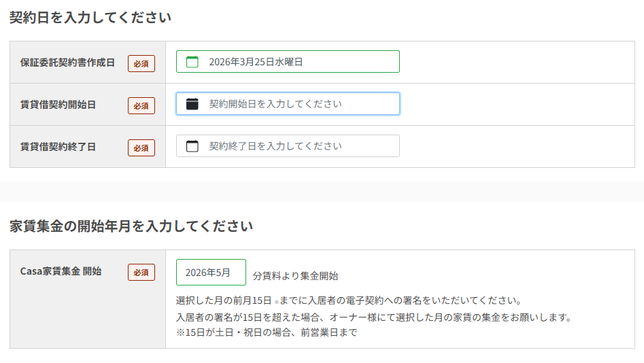The image size is (644, 363).
Task: Click 必須 badge next to 賃貸借契約開始日
Action: [x=141, y=105]
